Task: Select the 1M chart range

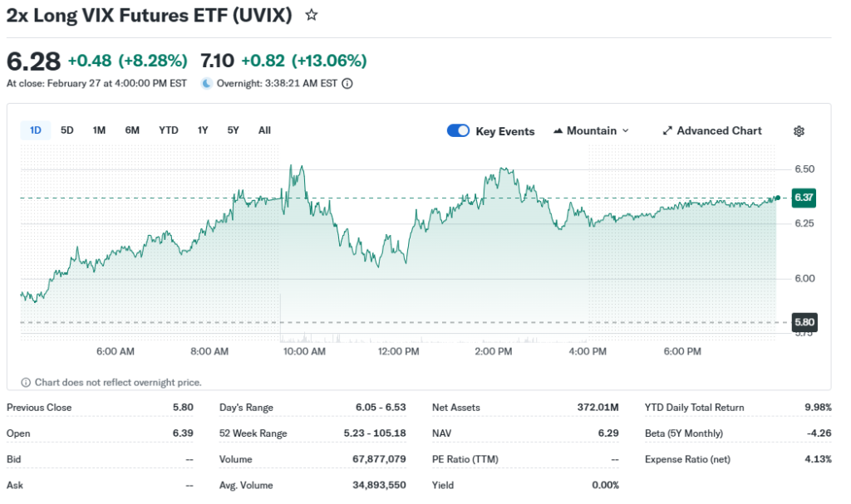Action: click(x=99, y=130)
